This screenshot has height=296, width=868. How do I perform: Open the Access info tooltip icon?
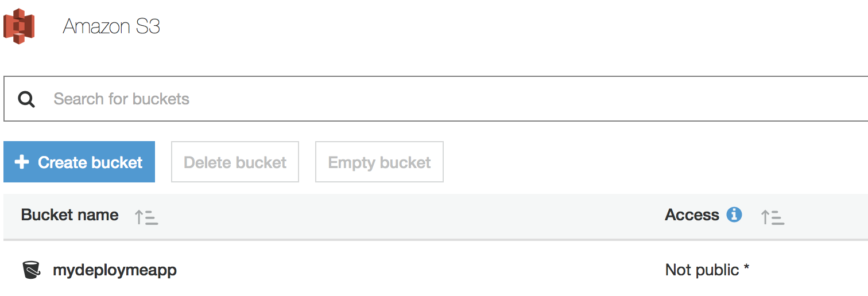click(734, 215)
